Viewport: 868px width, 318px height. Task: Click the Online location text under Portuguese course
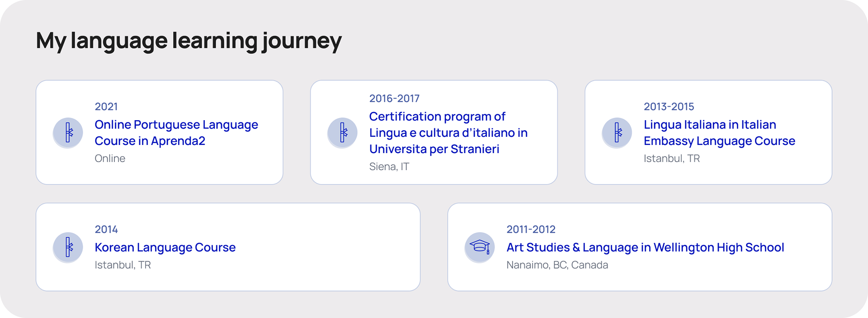coord(110,159)
